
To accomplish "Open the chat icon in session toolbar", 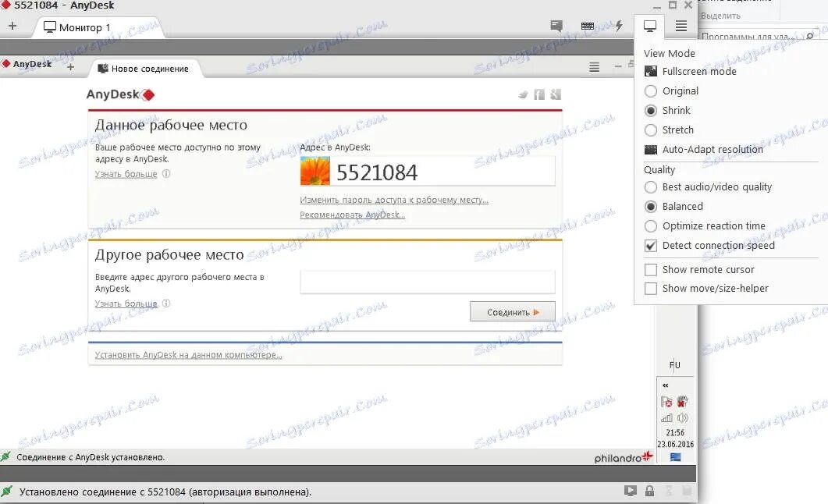I will 556,25.
